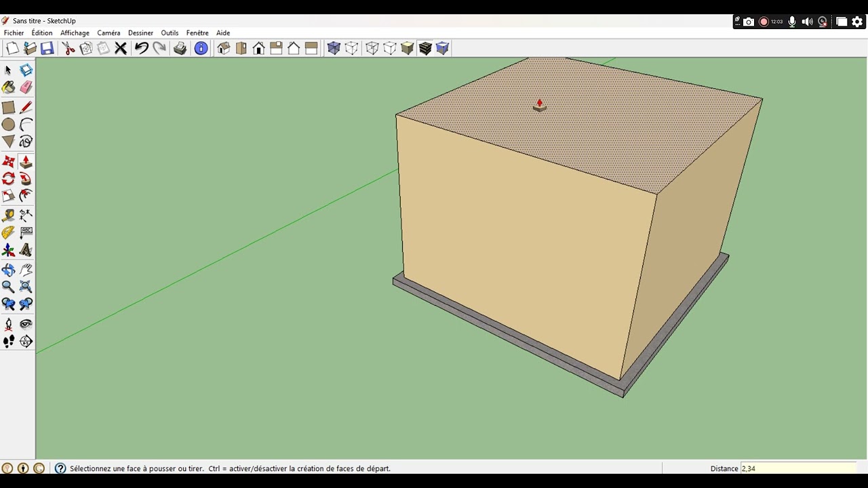
Task: Set Shaded With Textures style
Action: pos(425,48)
